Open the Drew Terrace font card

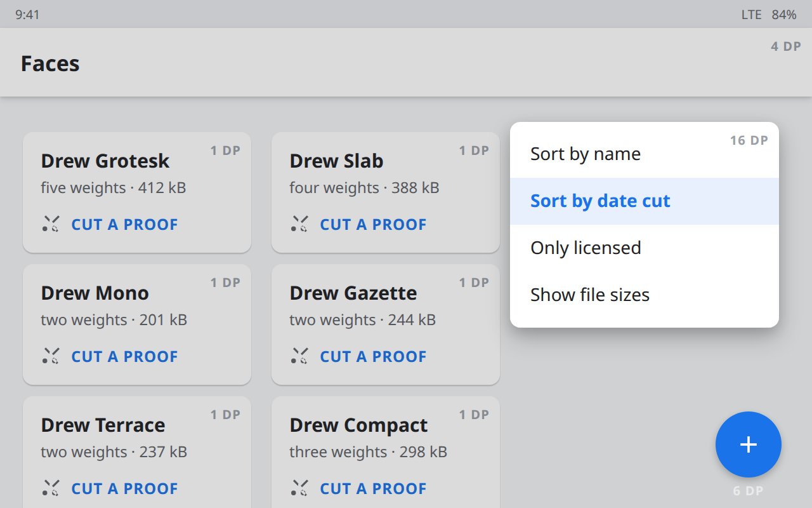[x=137, y=452]
